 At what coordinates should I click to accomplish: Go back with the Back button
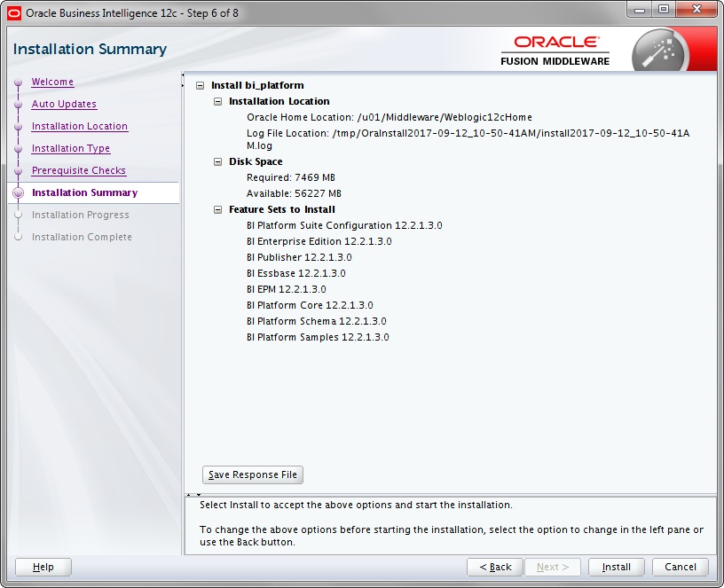pos(495,567)
